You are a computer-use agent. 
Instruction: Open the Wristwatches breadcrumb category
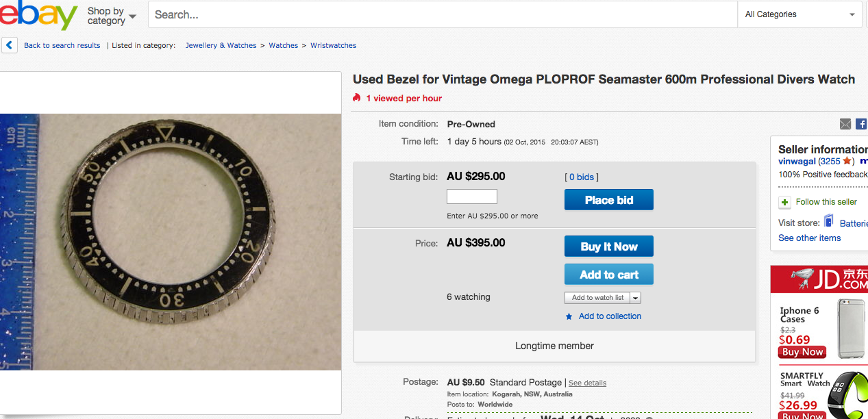333,46
